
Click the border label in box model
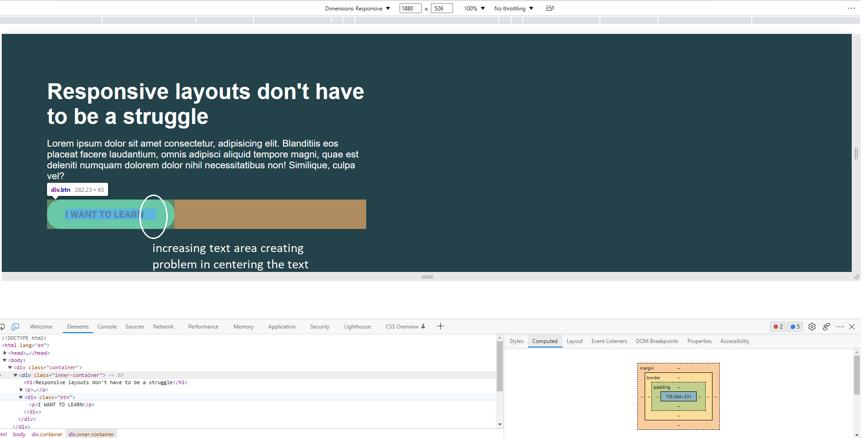[x=653, y=378]
